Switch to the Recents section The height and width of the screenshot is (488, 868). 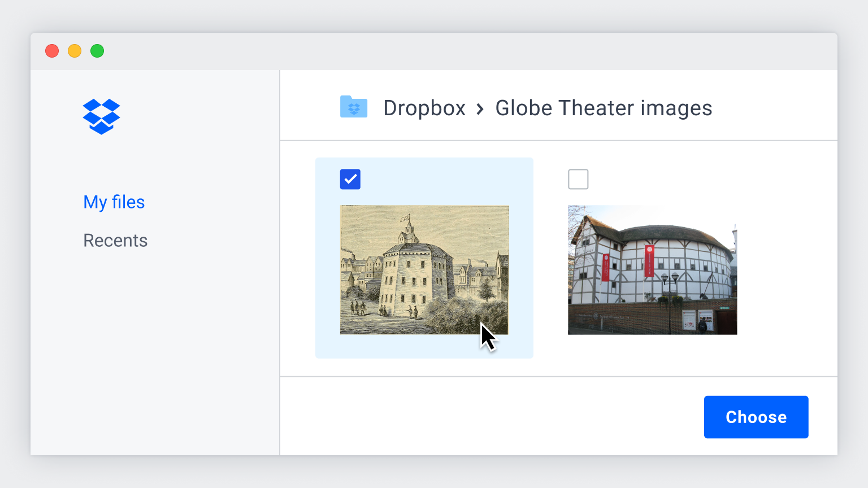pyautogui.click(x=115, y=241)
